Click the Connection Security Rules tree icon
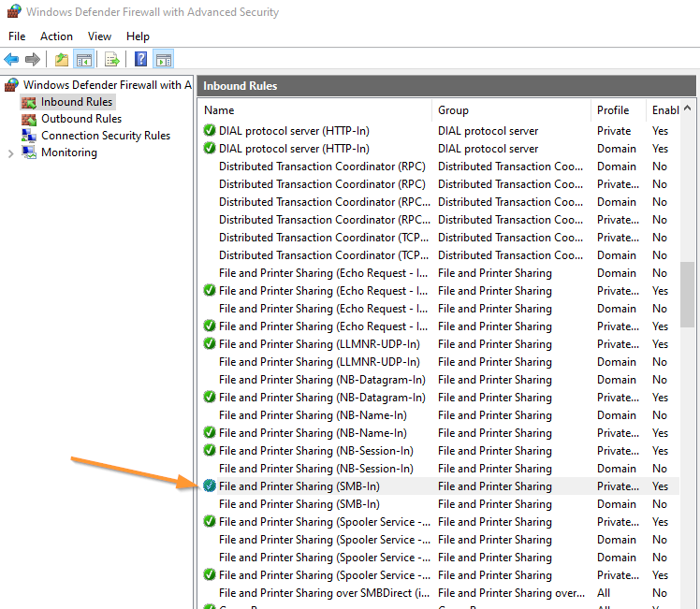Screen dimensions: 700x609 [29, 136]
